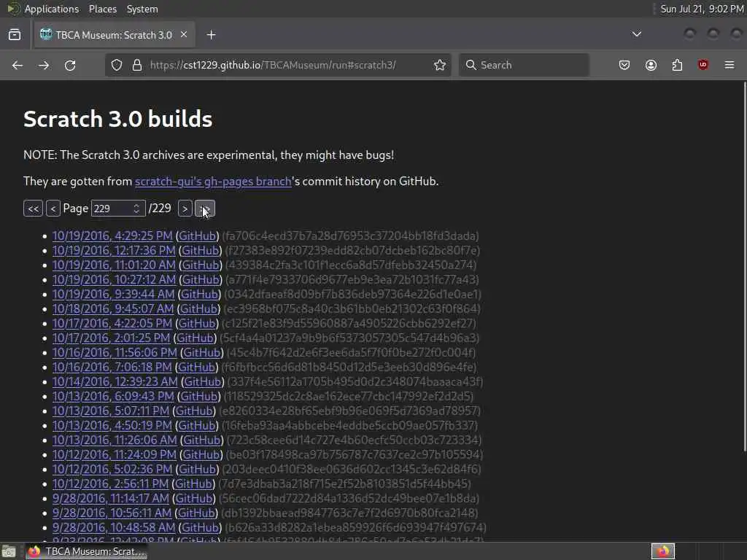Select TBCA Museum window in taskbar
747x560 pixels.
[87, 552]
